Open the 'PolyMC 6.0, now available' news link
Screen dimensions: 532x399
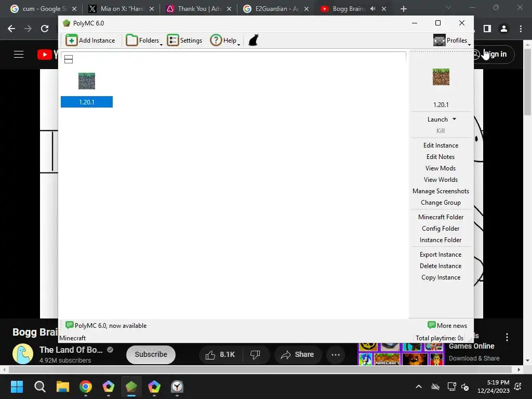pos(106,326)
